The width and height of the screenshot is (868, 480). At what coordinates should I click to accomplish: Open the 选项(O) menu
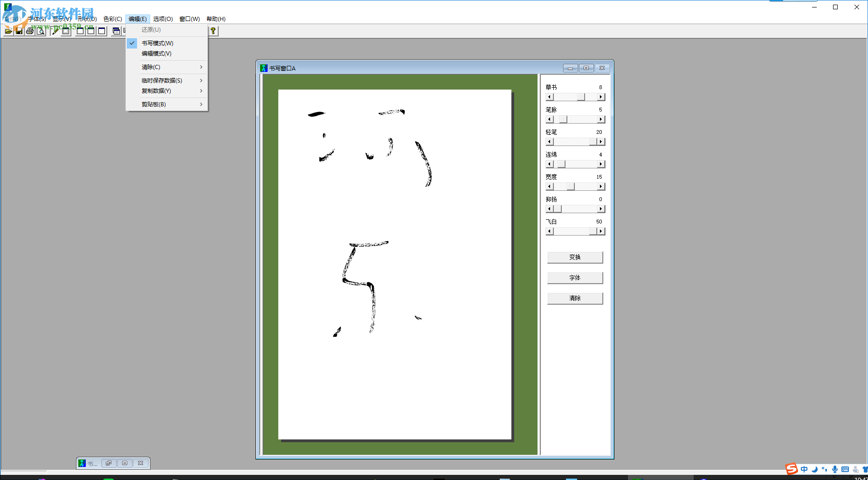pyautogui.click(x=163, y=19)
